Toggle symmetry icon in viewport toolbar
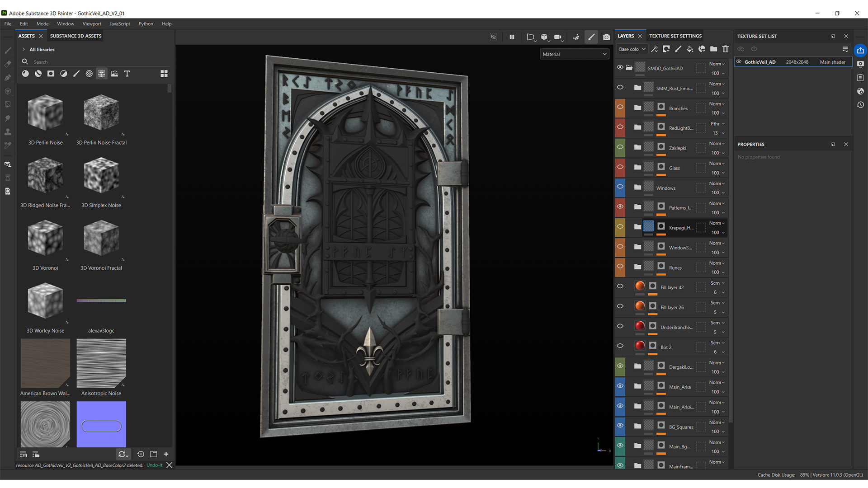The width and height of the screenshot is (868, 488). (576, 37)
